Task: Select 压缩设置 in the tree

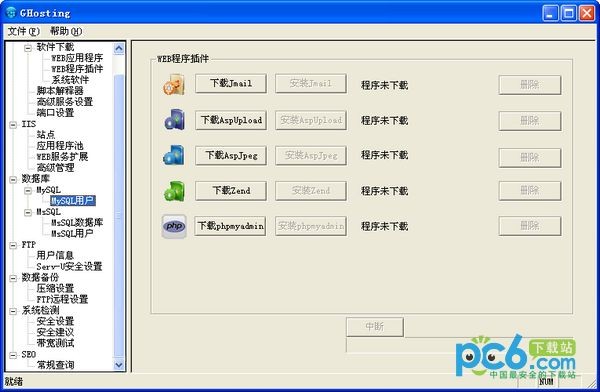Action: [x=55, y=289]
